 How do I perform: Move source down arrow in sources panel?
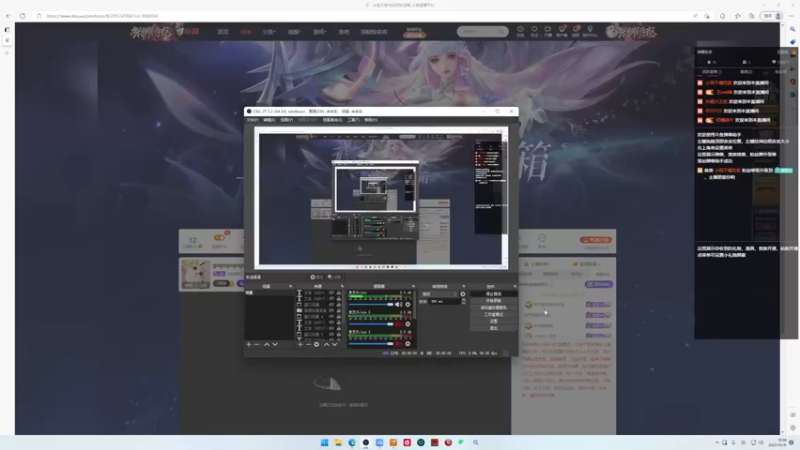pyautogui.click(x=335, y=344)
